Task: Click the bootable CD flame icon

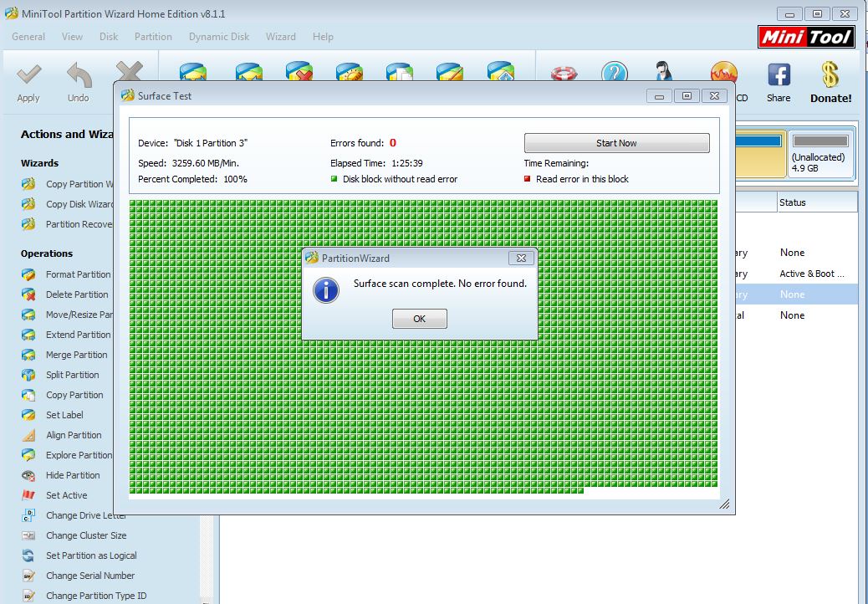Action: [724, 71]
